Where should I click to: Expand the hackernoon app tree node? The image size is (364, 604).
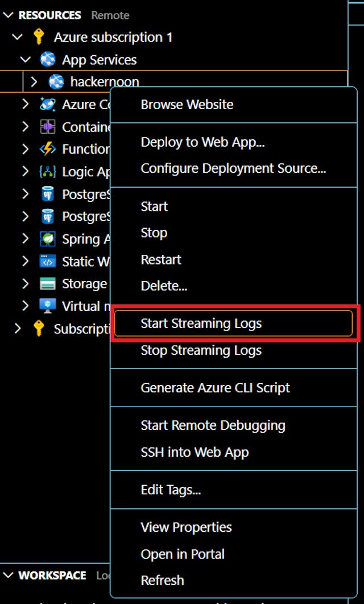click(x=34, y=82)
